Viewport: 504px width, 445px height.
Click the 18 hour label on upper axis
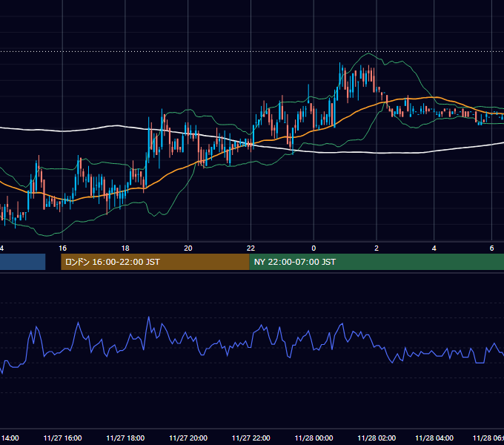click(x=125, y=248)
